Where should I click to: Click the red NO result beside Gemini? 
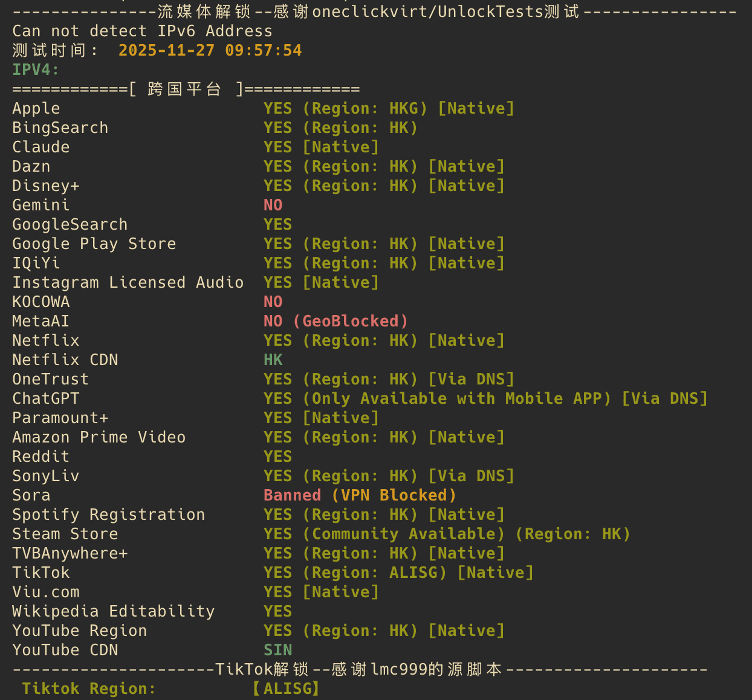pos(273,205)
